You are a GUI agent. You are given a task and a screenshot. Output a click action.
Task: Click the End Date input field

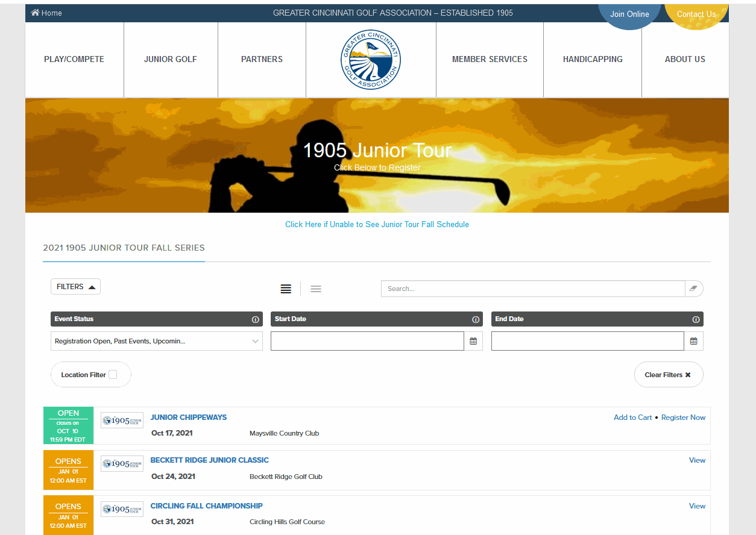point(588,341)
